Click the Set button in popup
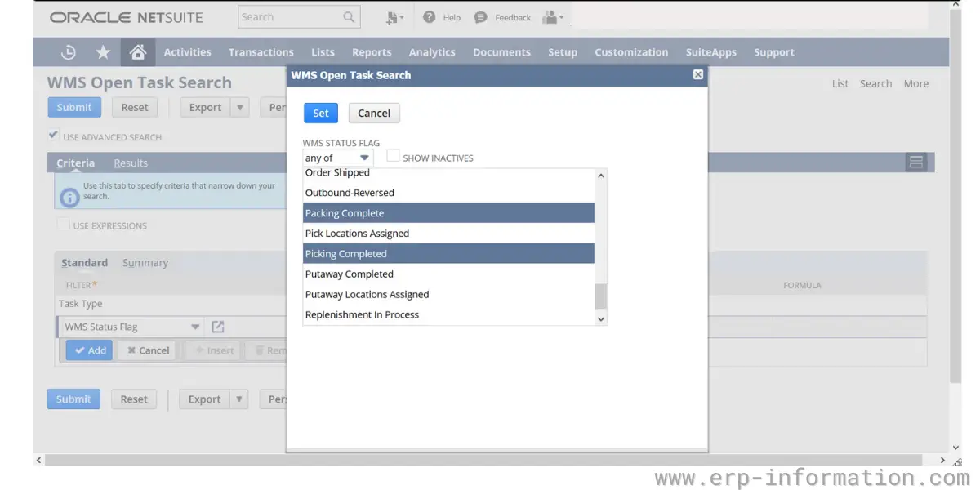 pyautogui.click(x=321, y=113)
